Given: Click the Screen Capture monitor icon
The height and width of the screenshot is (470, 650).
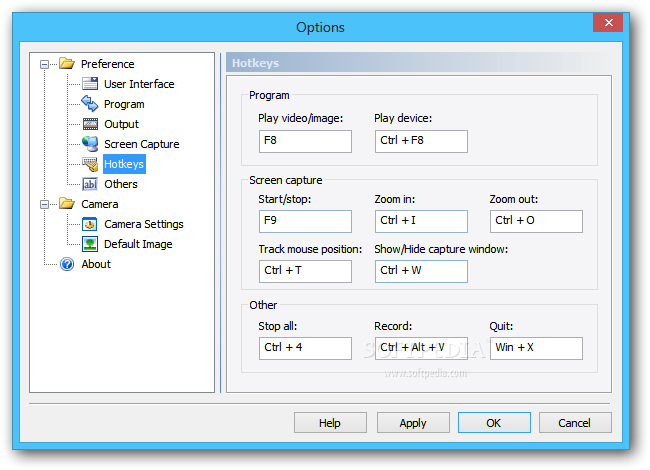Looking at the screenshot, I should (x=90, y=144).
